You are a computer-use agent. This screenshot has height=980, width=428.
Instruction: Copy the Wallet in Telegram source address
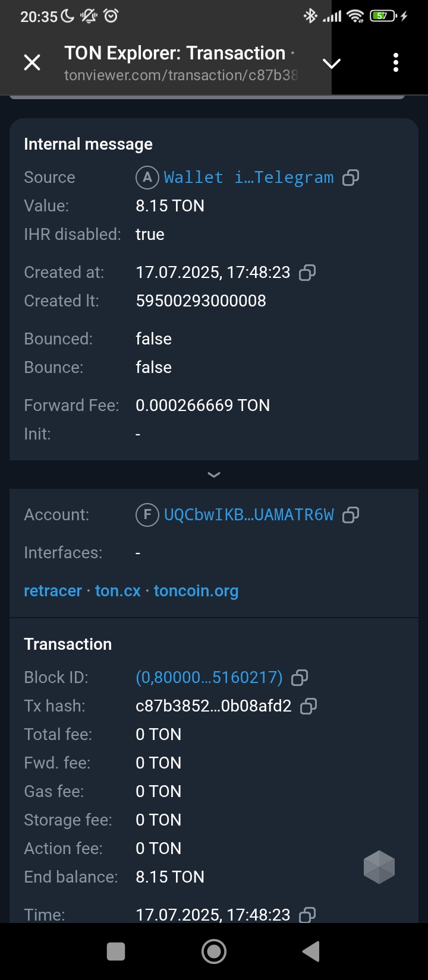(351, 178)
